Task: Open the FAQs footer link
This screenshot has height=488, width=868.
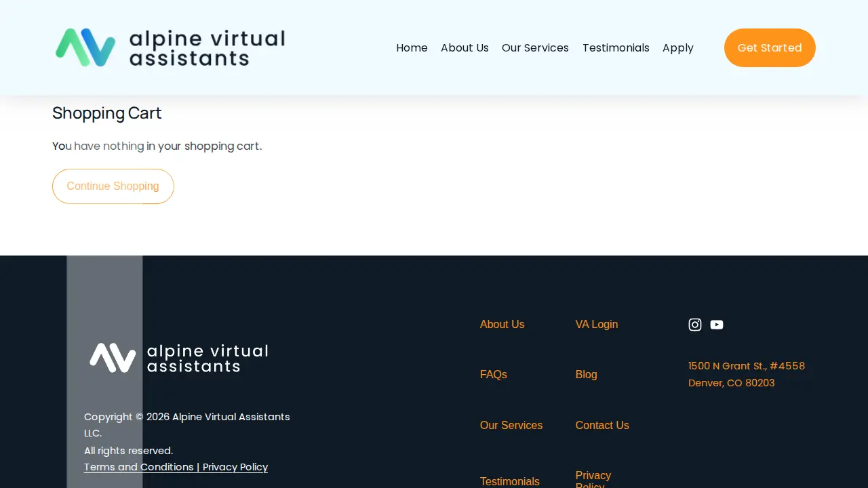Action: [494, 374]
